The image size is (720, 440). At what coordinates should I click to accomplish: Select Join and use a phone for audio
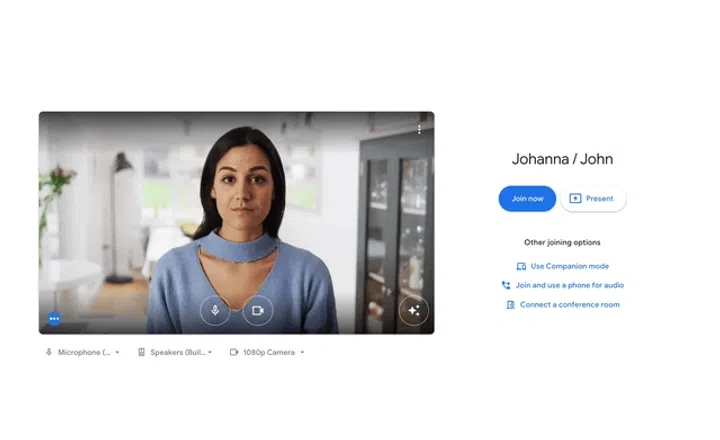pos(570,285)
